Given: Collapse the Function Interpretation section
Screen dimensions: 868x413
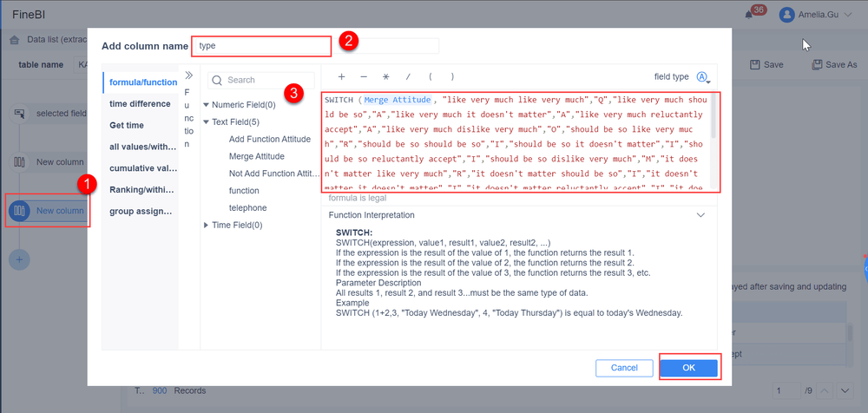Looking at the screenshot, I should point(700,215).
